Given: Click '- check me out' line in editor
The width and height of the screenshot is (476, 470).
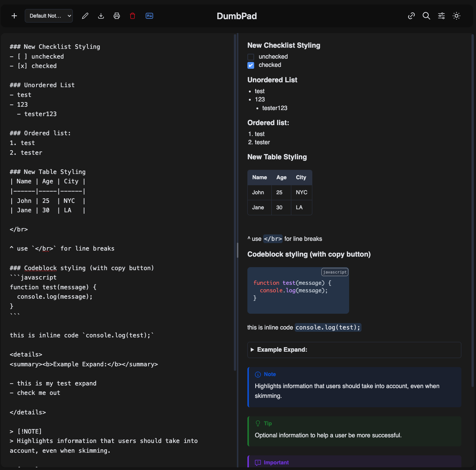Looking at the screenshot, I should tap(35, 393).
